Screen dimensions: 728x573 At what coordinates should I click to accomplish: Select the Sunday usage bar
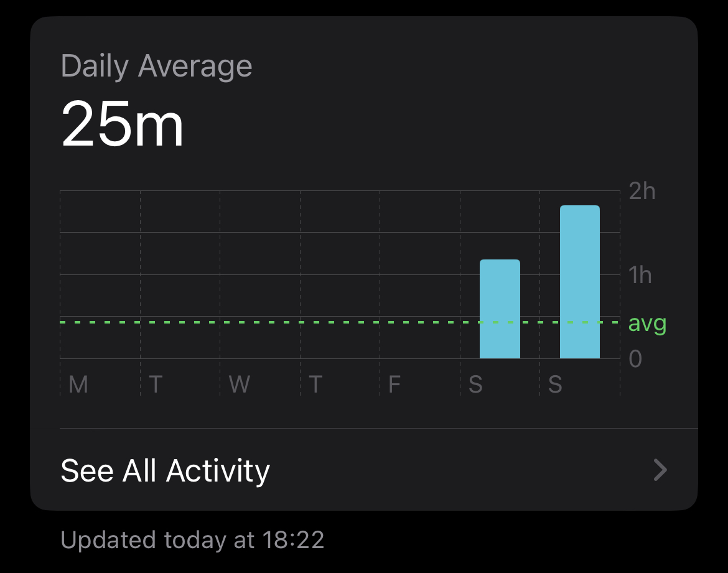tap(580, 282)
